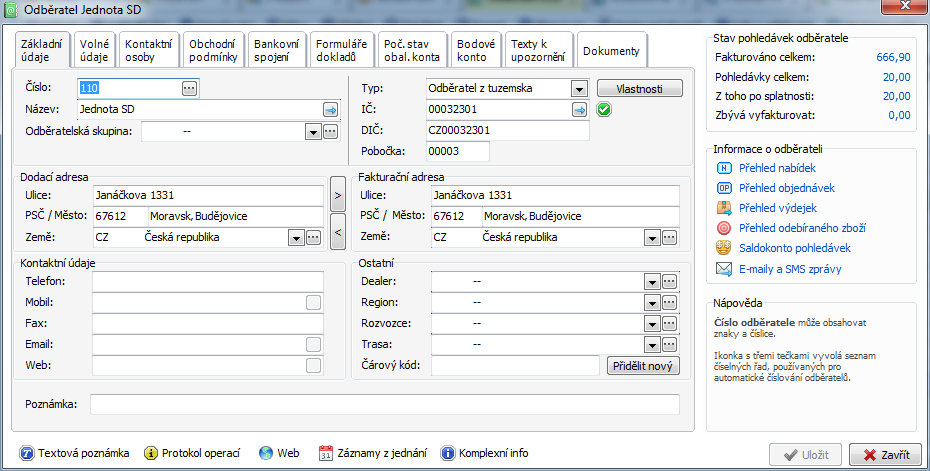
Task: Expand Dealer dropdown
Action: click(652, 282)
